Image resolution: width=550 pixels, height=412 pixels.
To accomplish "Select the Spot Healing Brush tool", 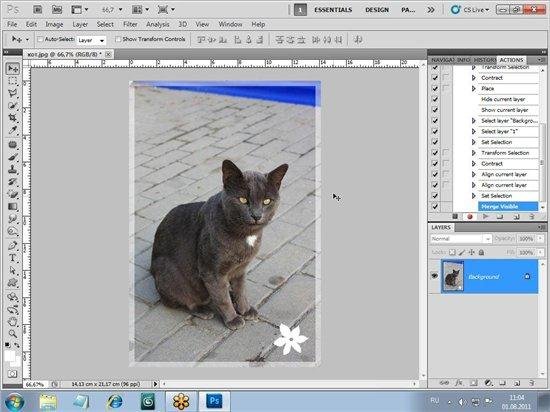I will [13, 144].
